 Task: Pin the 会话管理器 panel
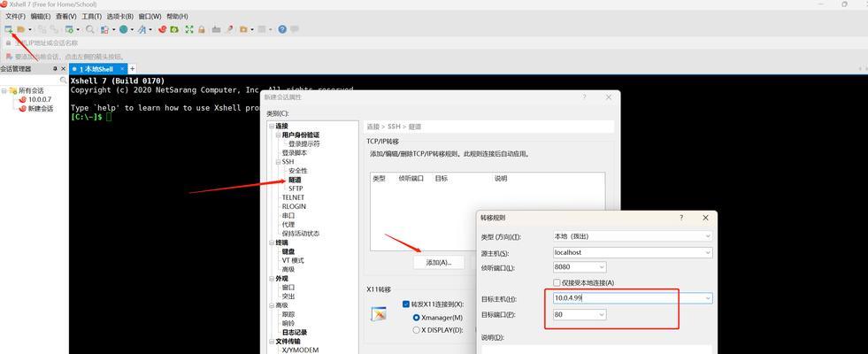(55, 69)
